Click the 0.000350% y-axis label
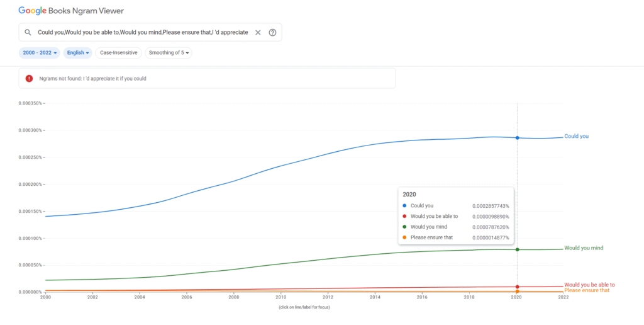Viewport: 644px width, 325px height. [x=30, y=103]
